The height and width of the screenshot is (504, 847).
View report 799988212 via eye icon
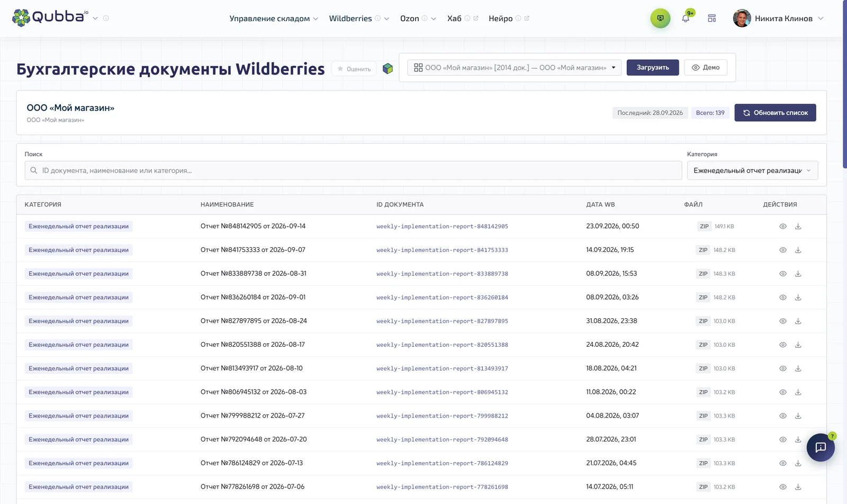click(x=782, y=416)
